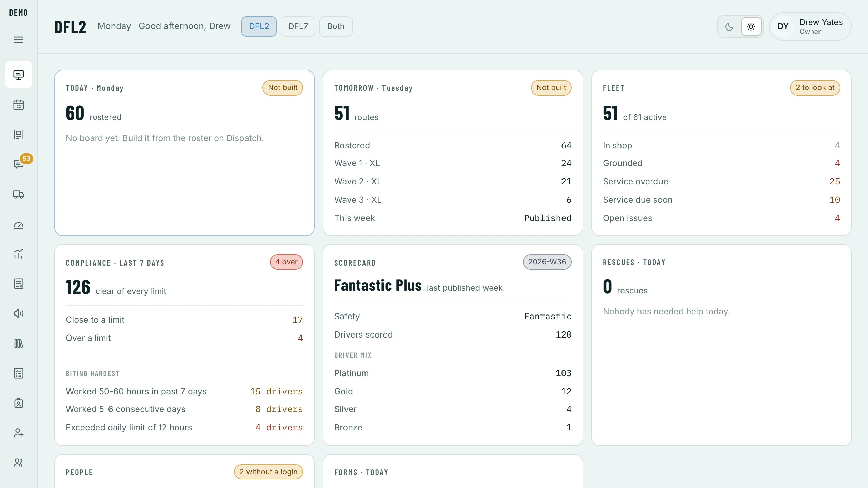
Task: Open the speedometer gauge icon in the sidebar
Action: coord(19,225)
